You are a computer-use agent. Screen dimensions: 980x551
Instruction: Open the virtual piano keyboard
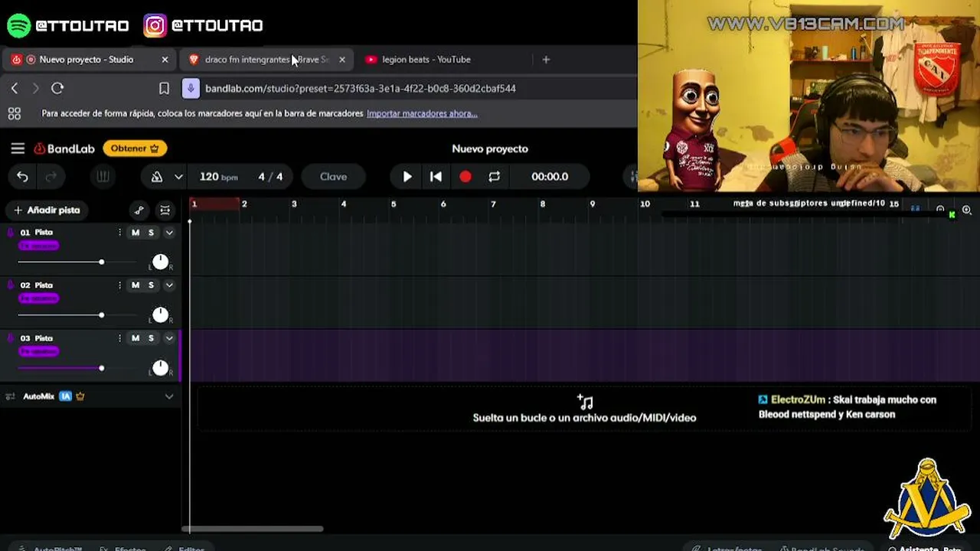[x=103, y=177]
